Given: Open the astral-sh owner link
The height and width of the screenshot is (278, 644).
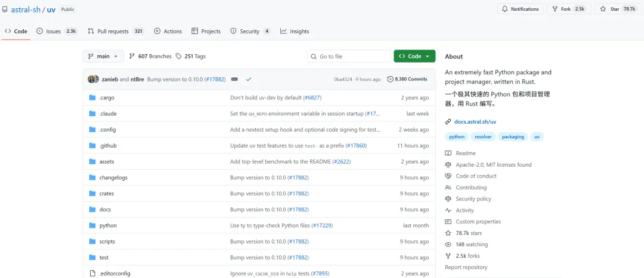Looking at the screenshot, I should [x=26, y=10].
